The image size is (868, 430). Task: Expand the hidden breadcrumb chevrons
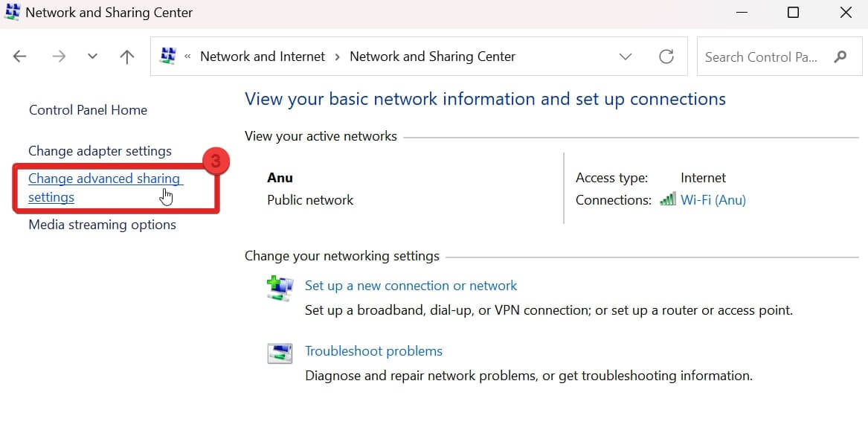coord(188,57)
